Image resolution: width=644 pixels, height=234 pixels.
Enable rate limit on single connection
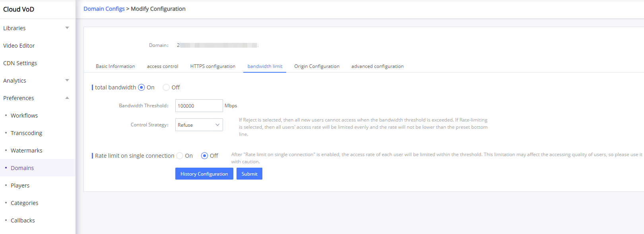180,156
